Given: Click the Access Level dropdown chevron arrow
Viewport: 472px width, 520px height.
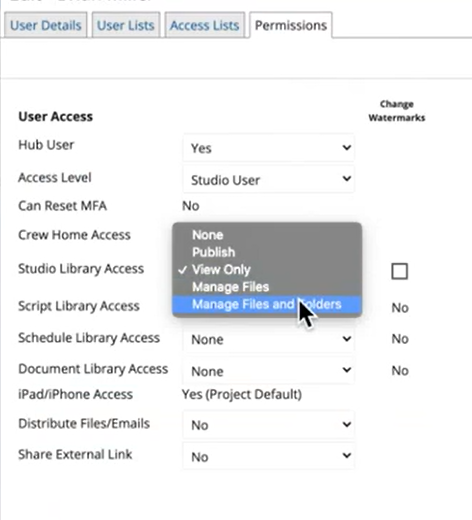Looking at the screenshot, I should click(x=347, y=179).
